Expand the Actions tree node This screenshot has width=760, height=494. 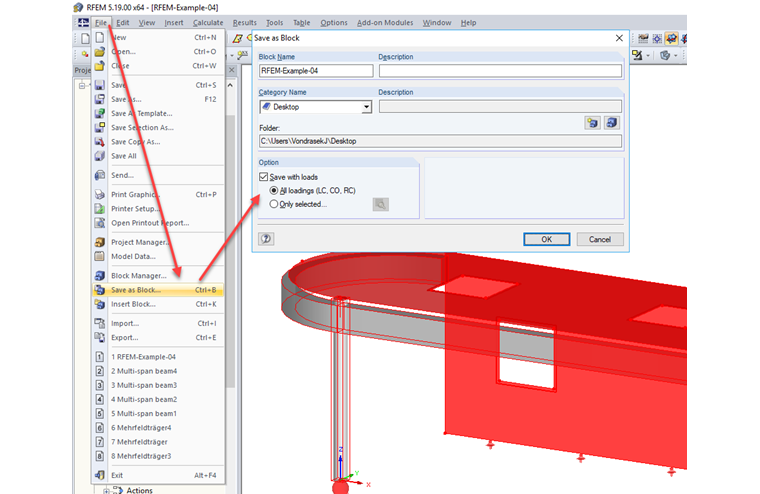pyautogui.click(x=107, y=491)
